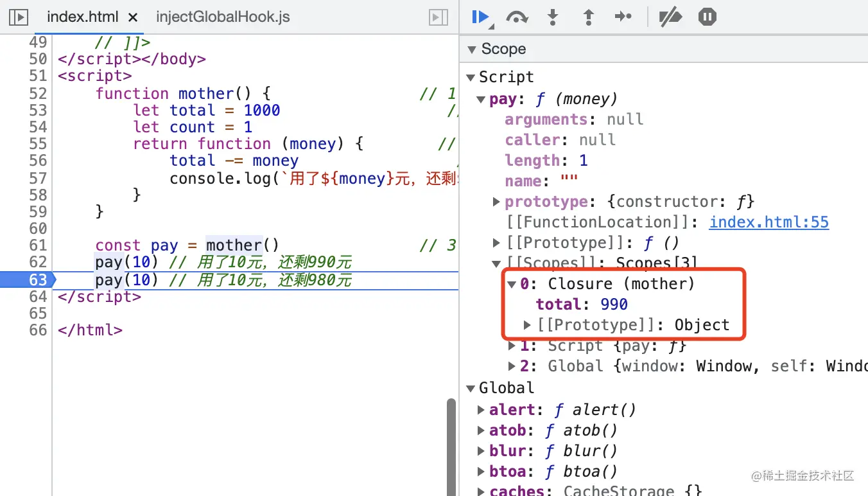Expand scope 1: Script {pay: f}
The width and height of the screenshot is (868, 496).
[512, 346]
